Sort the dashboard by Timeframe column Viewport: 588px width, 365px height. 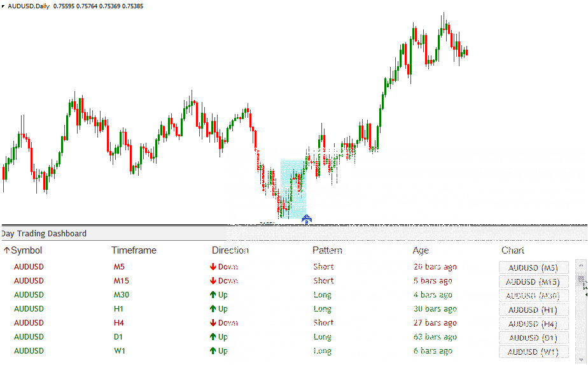pyautogui.click(x=134, y=250)
